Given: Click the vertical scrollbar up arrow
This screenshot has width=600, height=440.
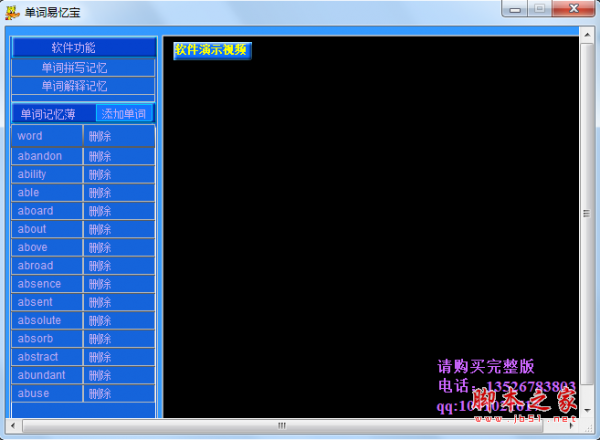Looking at the screenshot, I should (587, 35).
